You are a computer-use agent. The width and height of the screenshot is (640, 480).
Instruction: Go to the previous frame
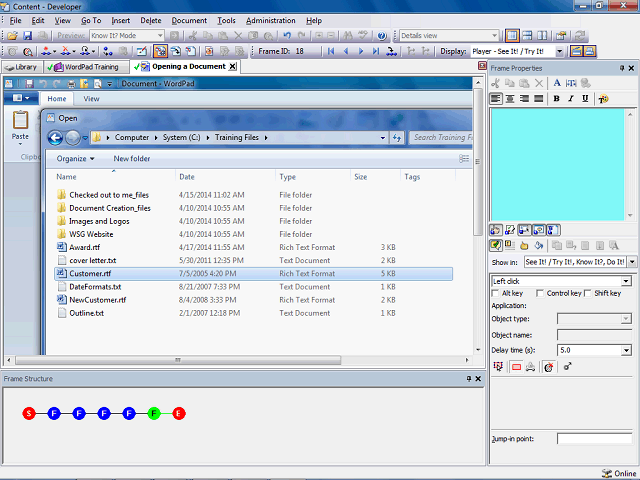tap(346, 51)
